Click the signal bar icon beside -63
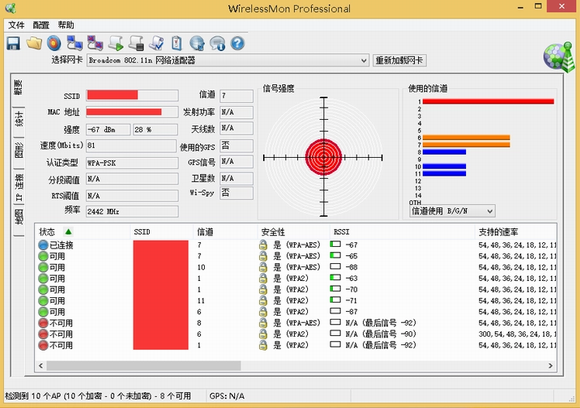The height and width of the screenshot is (408, 580). (335, 278)
